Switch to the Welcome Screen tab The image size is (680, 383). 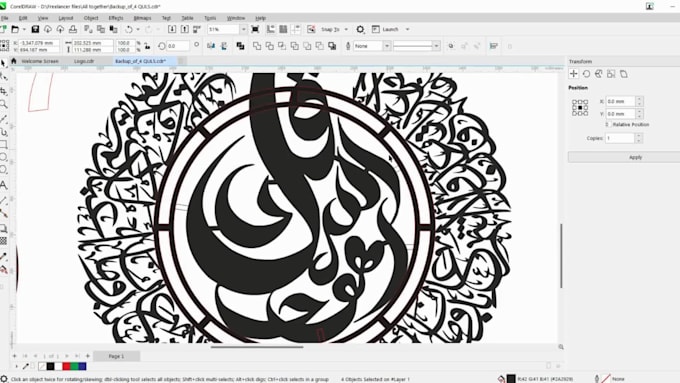(40, 61)
